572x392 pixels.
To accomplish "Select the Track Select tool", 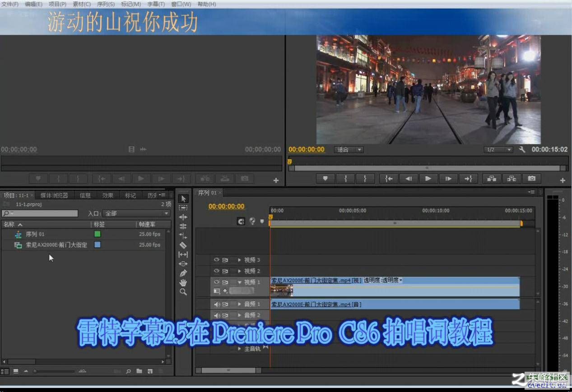I will [183, 208].
